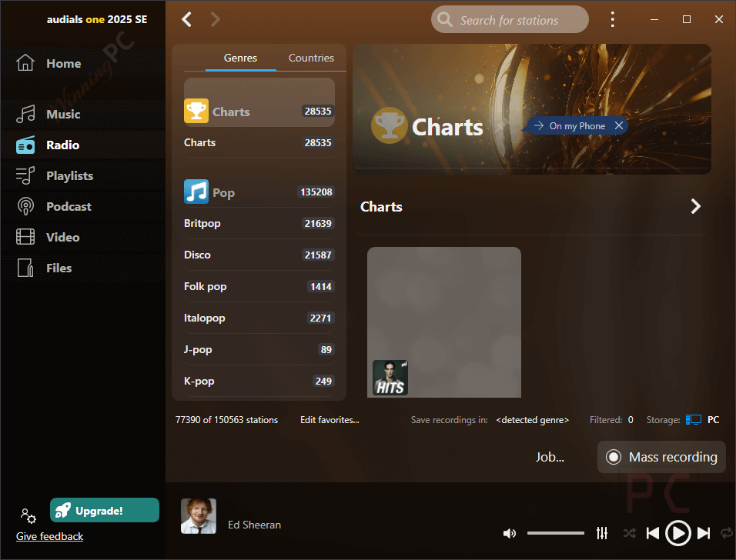This screenshot has height=560, width=736.
Task: Expand the Charts section chevron
Action: [696, 206]
